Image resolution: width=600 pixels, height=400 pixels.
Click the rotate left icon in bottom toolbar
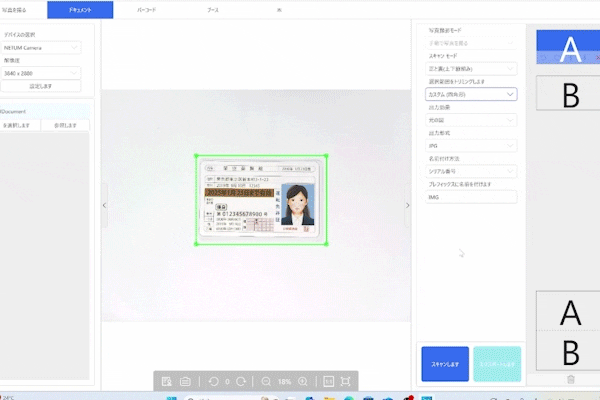click(213, 382)
